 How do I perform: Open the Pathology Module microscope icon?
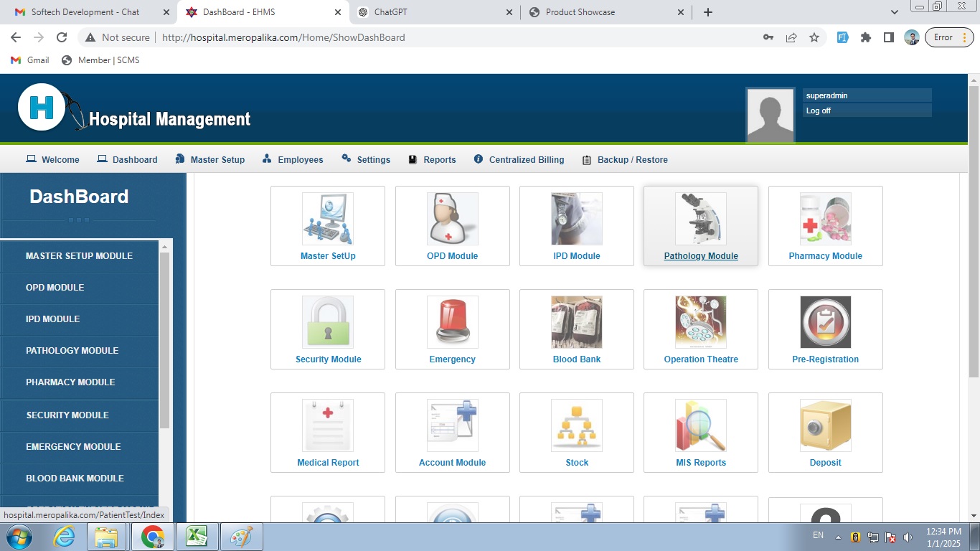click(x=701, y=219)
